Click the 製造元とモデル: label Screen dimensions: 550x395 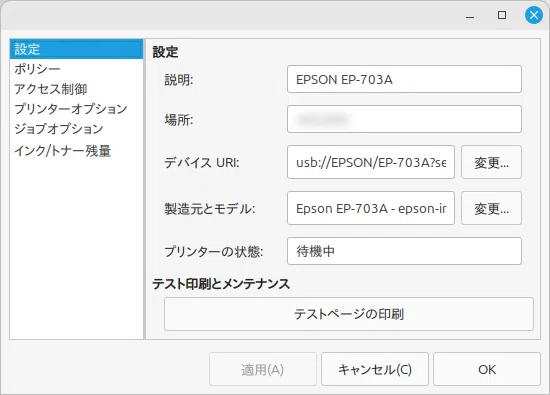(x=210, y=209)
